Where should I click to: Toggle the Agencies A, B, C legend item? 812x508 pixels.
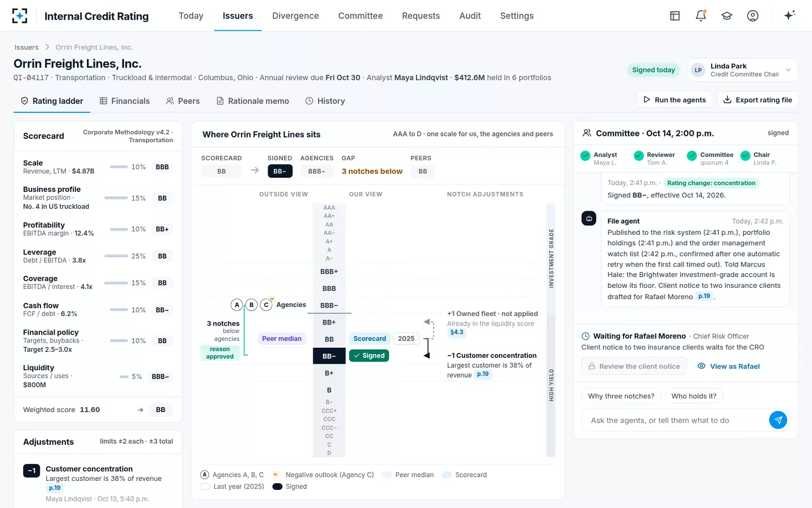[x=232, y=475]
